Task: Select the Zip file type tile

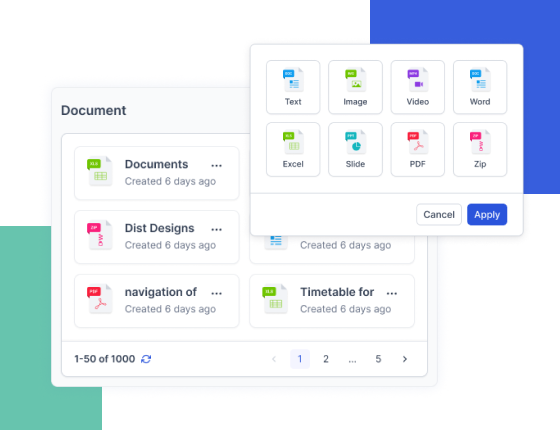Action: (480, 149)
